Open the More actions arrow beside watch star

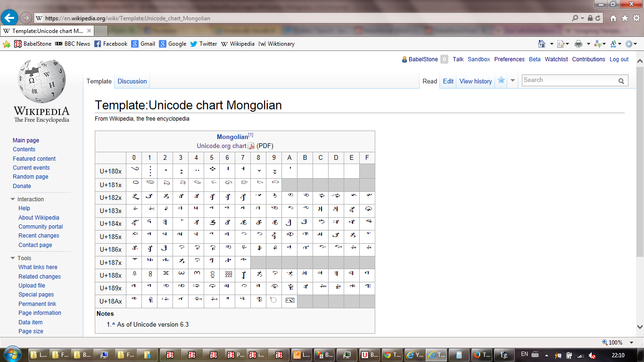[512, 81]
